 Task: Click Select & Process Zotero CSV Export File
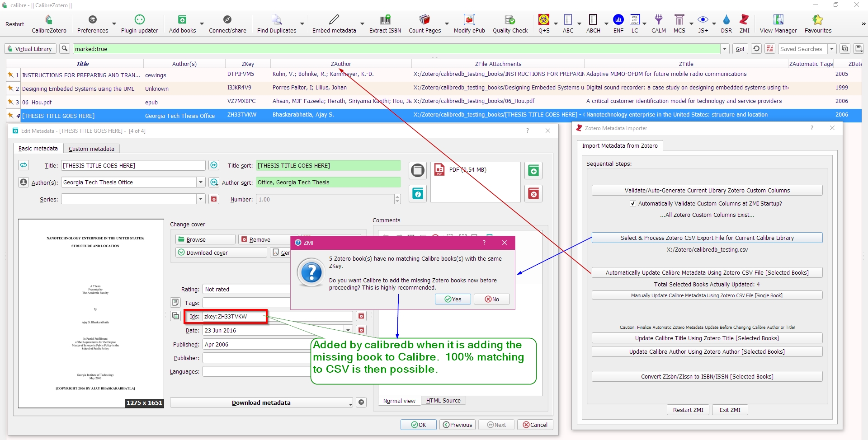pos(707,238)
